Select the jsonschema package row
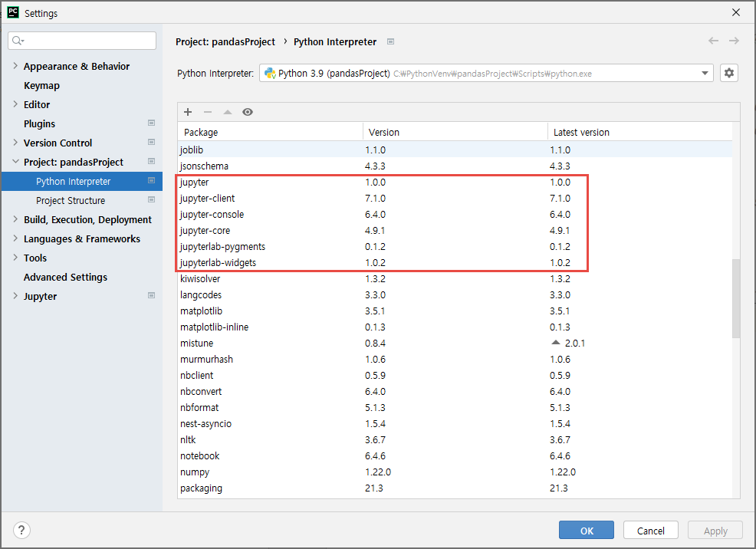 (455, 166)
